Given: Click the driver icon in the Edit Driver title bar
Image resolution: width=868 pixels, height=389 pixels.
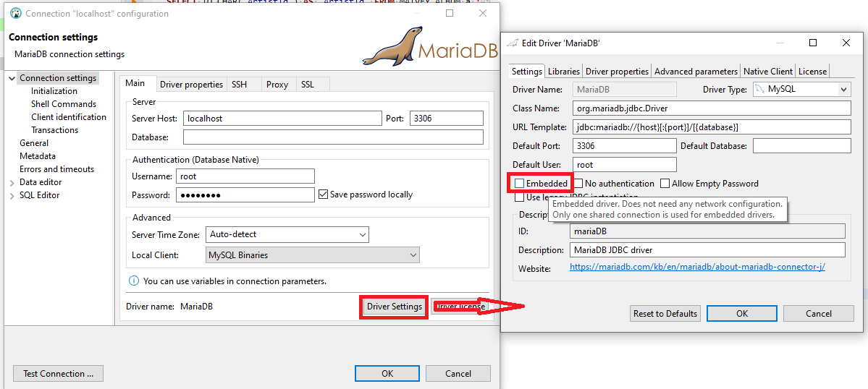Looking at the screenshot, I should coord(513,43).
